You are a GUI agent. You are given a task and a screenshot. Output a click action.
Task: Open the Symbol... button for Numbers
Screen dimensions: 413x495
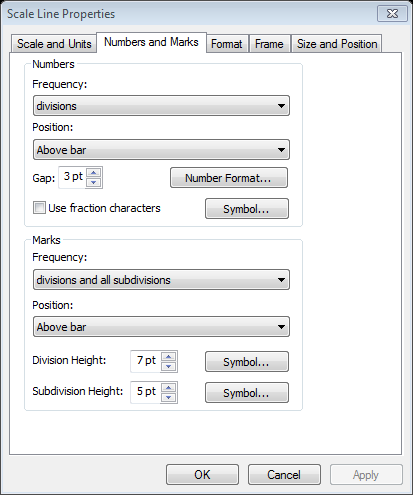247,209
